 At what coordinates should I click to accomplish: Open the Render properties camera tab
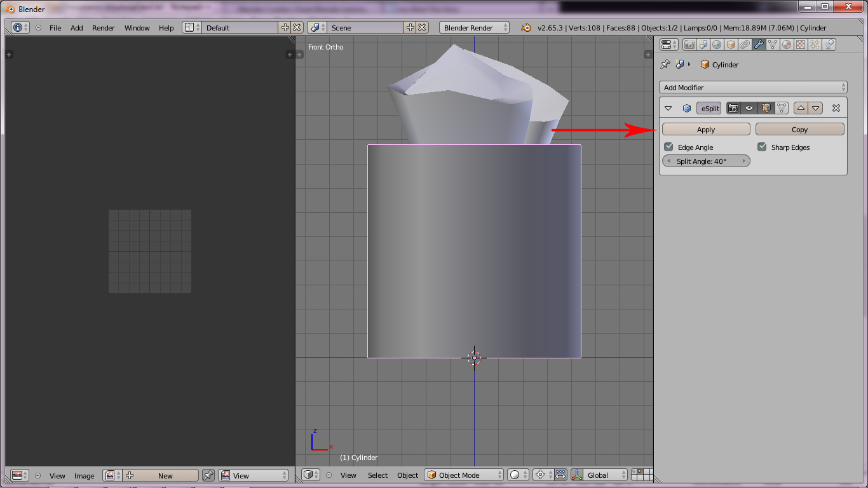tap(689, 44)
